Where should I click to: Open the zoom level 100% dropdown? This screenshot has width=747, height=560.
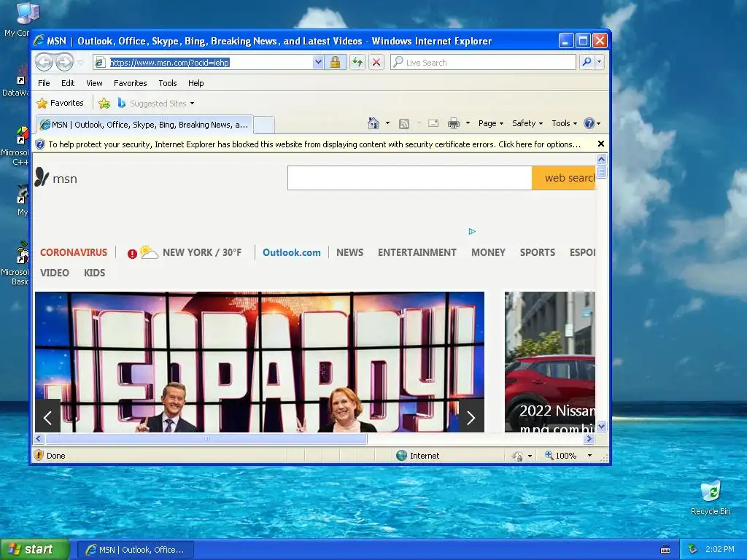coord(589,456)
